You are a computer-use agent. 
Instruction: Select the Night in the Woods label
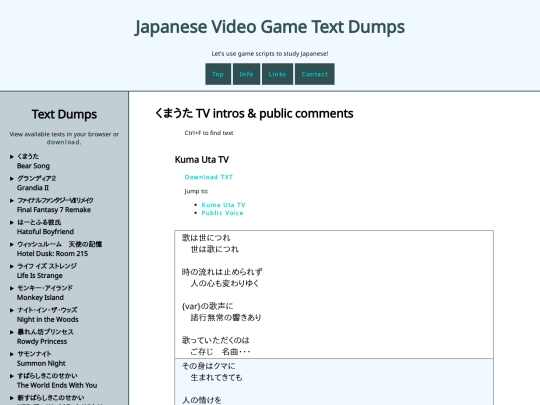point(48,320)
